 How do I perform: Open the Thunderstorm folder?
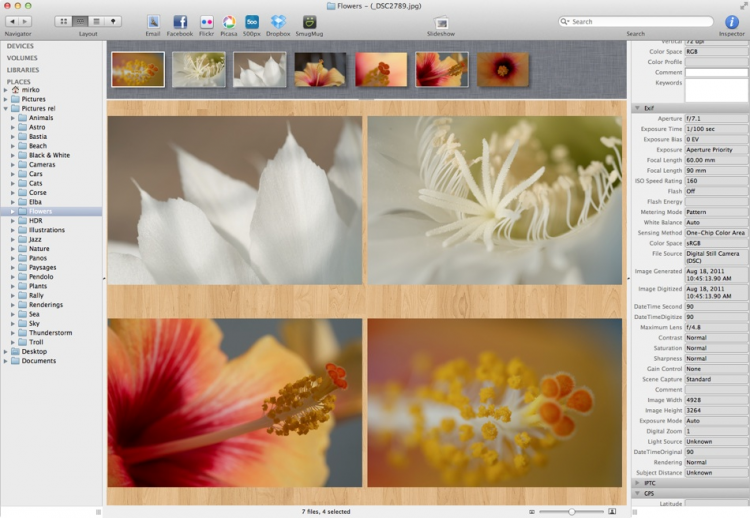coord(50,333)
